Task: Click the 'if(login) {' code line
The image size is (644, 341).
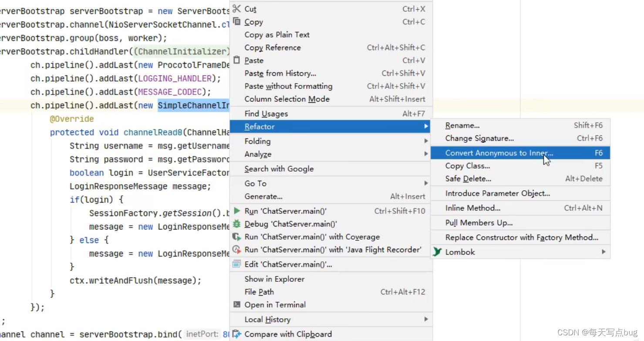Action: [96, 200]
